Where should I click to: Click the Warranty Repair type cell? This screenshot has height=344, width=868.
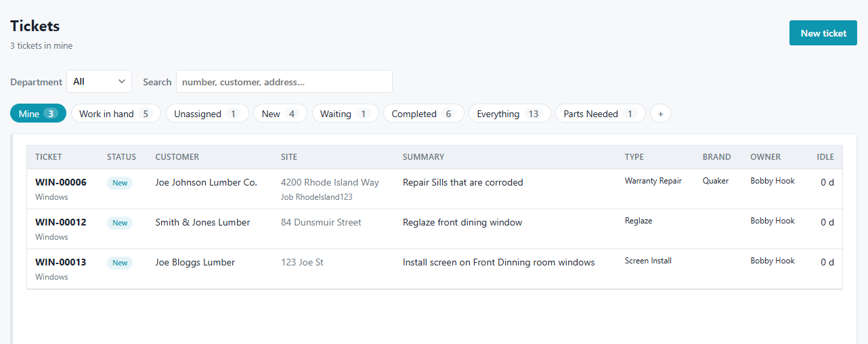tap(653, 181)
